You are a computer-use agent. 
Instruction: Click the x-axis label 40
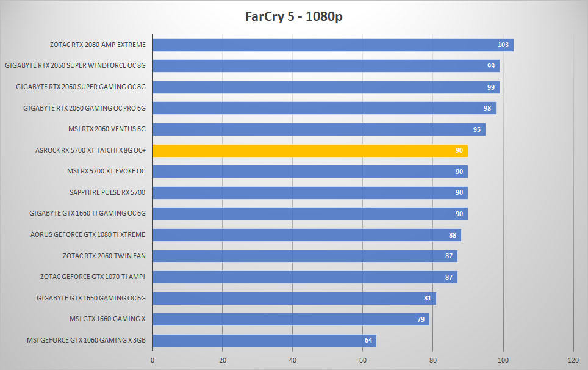[293, 360]
